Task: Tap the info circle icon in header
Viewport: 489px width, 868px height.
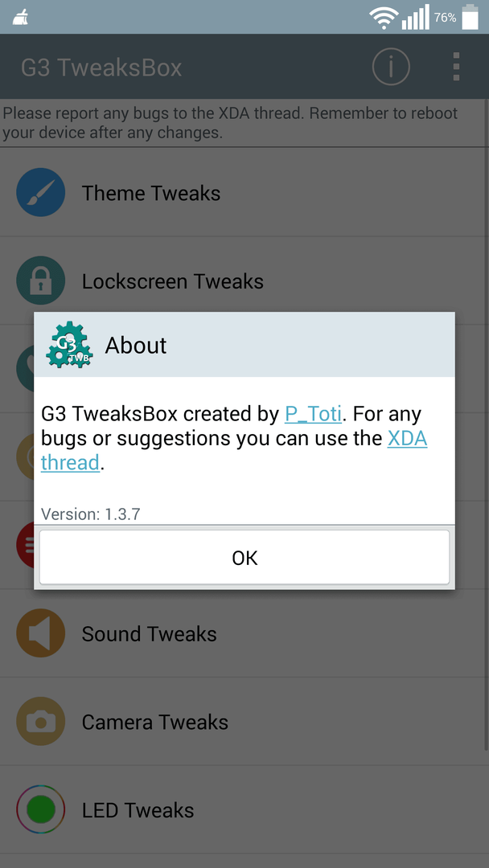Action: [391, 67]
